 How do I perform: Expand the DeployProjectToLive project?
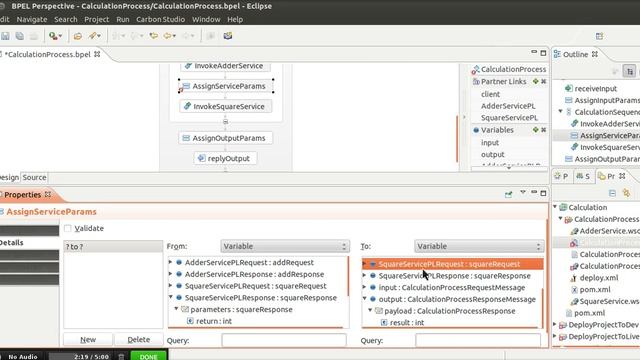click(x=555, y=336)
